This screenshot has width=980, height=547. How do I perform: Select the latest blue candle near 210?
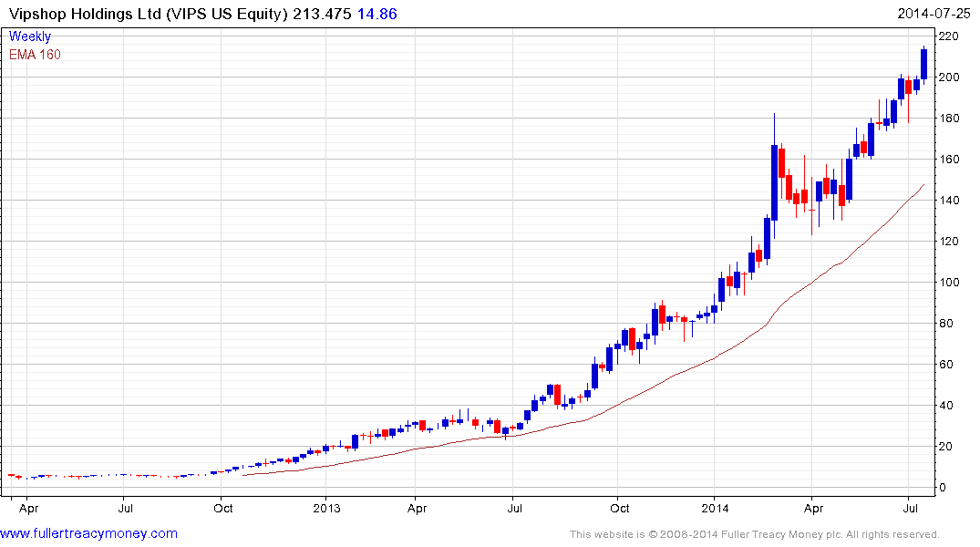[923, 64]
